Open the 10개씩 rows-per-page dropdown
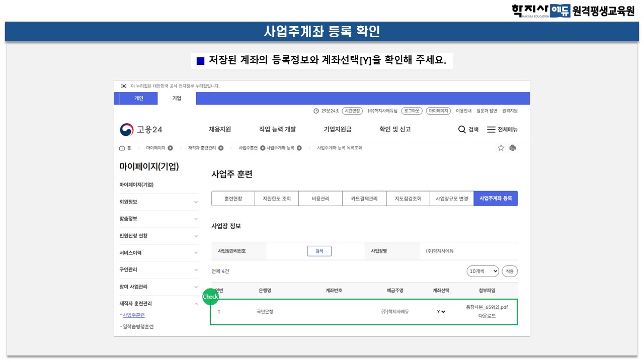Image resolution: width=644 pixels, height=362 pixels. [x=482, y=271]
